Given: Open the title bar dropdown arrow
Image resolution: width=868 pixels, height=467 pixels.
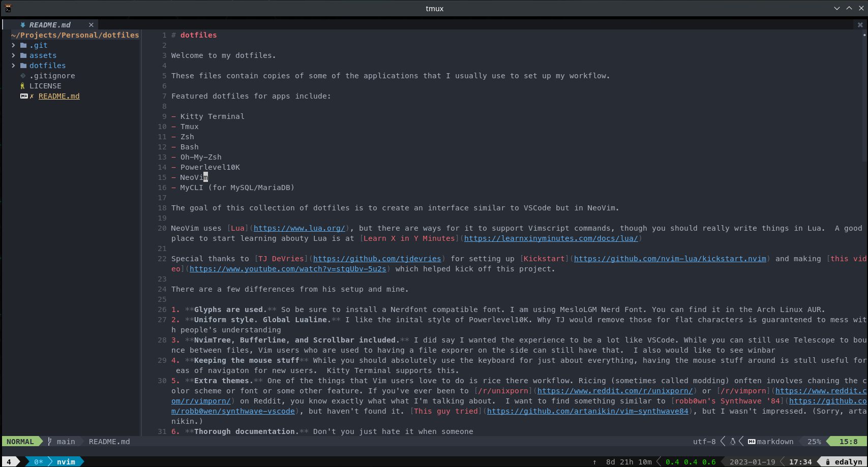Looking at the screenshot, I should pos(836,8).
